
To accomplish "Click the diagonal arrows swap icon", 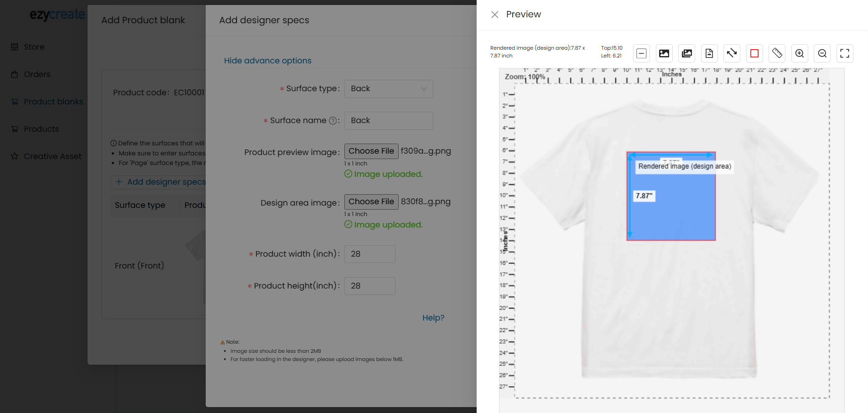I will 732,53.
